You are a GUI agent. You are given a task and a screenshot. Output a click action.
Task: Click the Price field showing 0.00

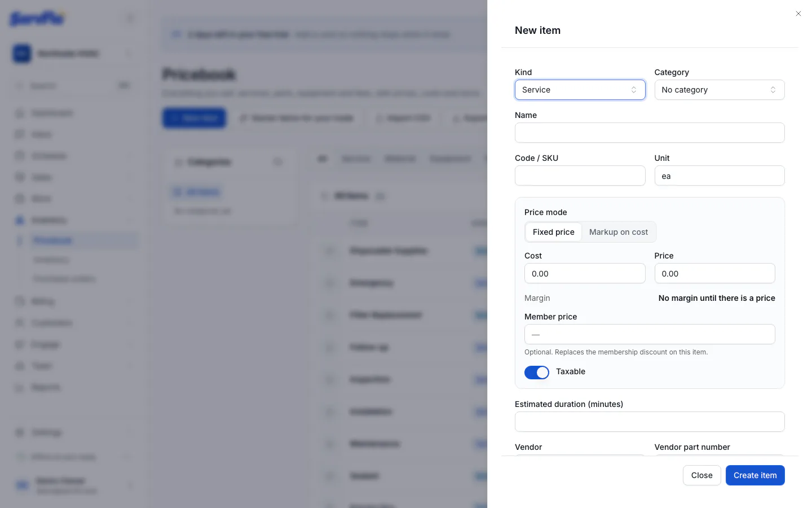[x=714, y=274]
